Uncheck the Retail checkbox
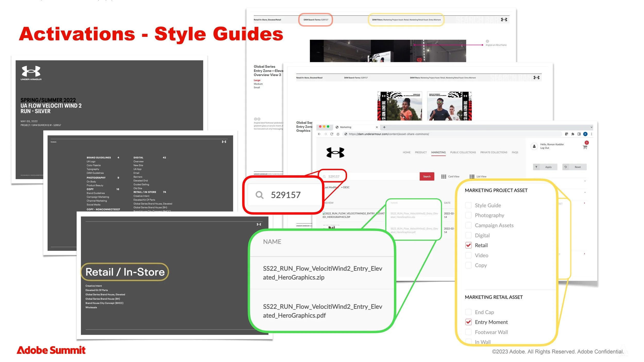 pos(469,245)
